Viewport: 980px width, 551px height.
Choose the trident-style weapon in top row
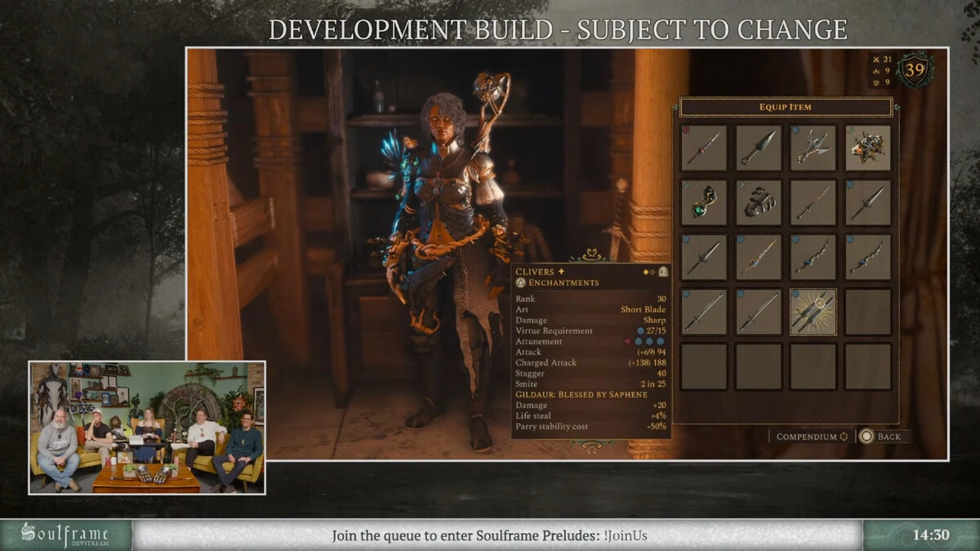(813, 148)
